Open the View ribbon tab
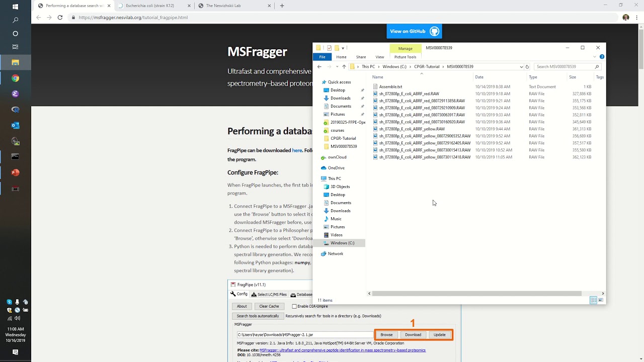Image resolution: width=644 pixels, height=362 pixels. (x=380, y=57)
